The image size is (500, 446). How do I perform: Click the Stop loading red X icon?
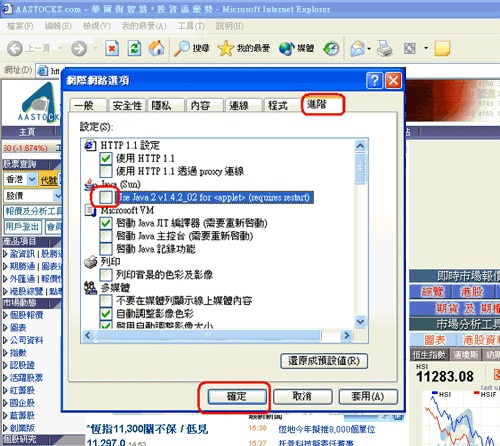click(112, 49)
